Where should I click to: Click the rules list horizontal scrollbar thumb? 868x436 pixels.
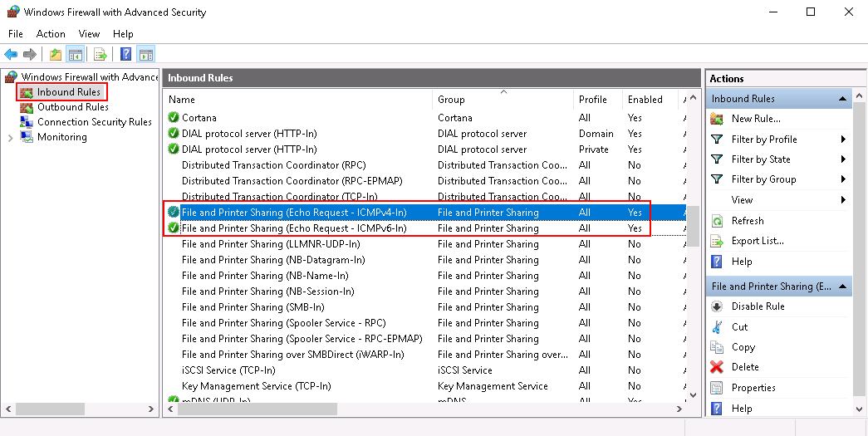257,409
